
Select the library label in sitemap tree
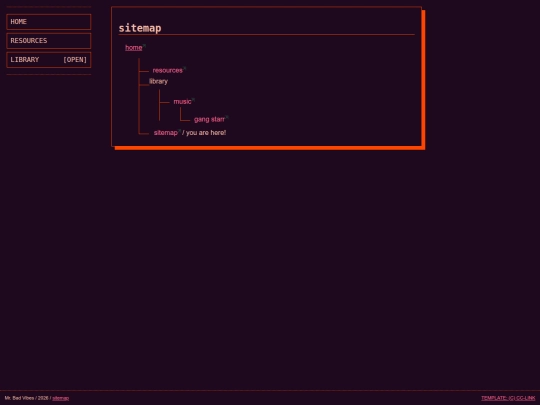point(158,81)
